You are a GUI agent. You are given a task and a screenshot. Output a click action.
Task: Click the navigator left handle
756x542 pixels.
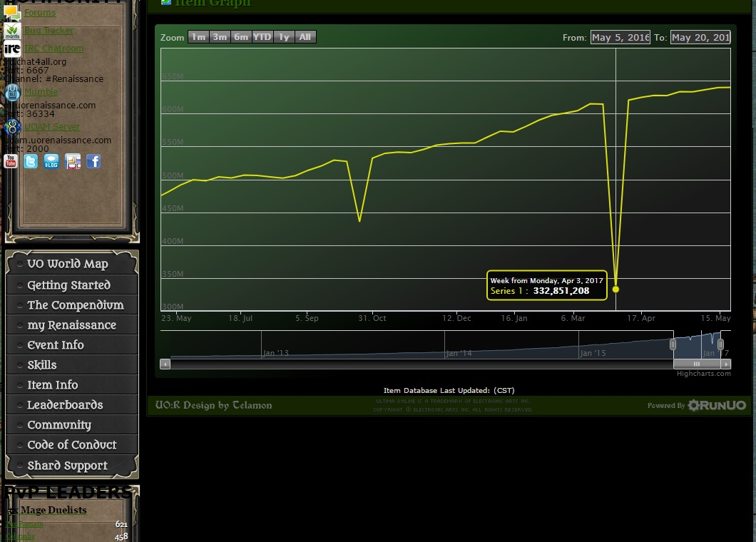click(x=673, y=344)
